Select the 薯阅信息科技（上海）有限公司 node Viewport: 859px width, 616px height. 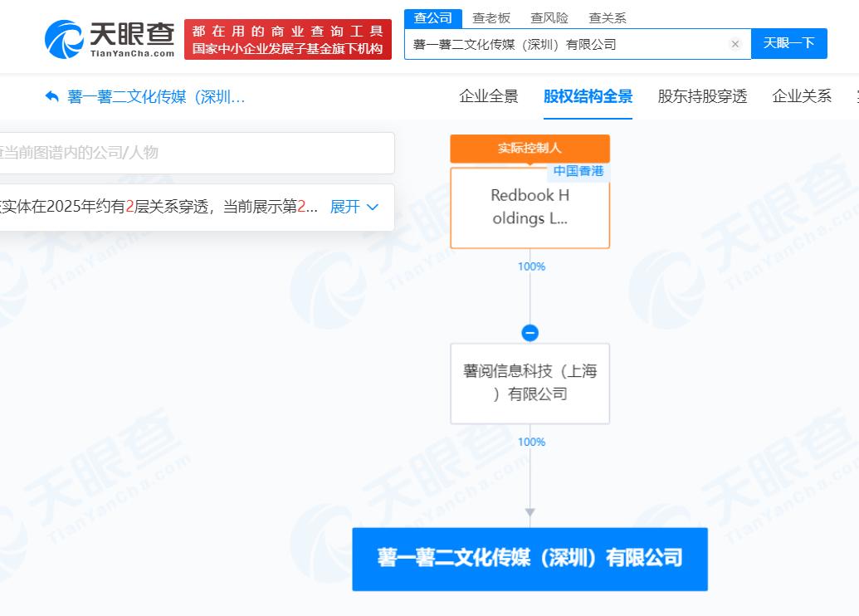point(530,383)
